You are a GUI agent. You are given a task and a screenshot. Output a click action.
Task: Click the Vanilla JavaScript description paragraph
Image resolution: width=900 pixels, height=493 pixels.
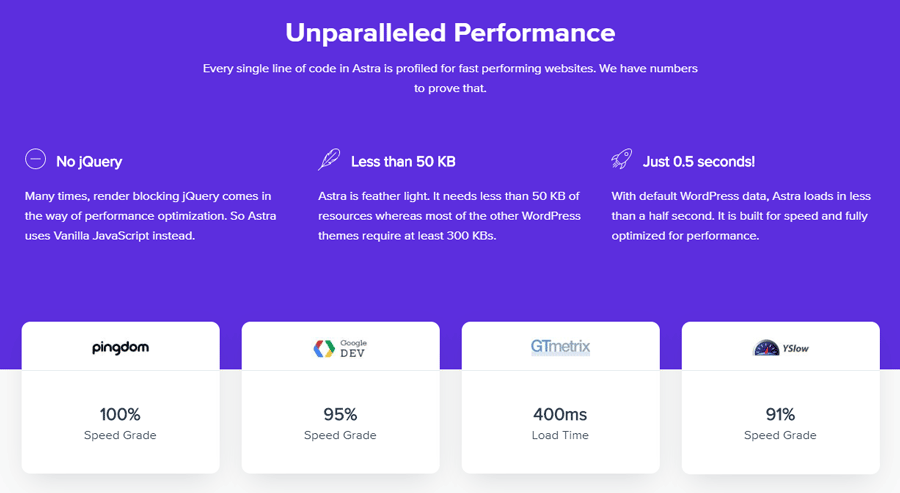pos(150,216)
